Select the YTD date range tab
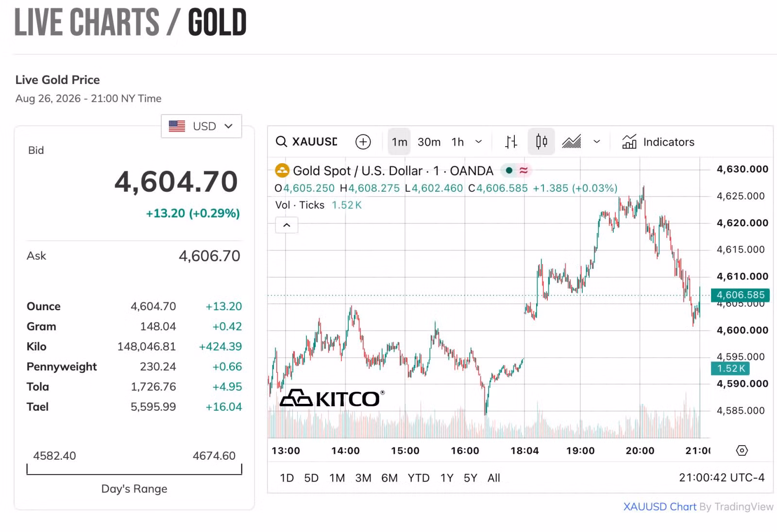The image size is (777, 532). pyautogui.click(x=419, y=478)
